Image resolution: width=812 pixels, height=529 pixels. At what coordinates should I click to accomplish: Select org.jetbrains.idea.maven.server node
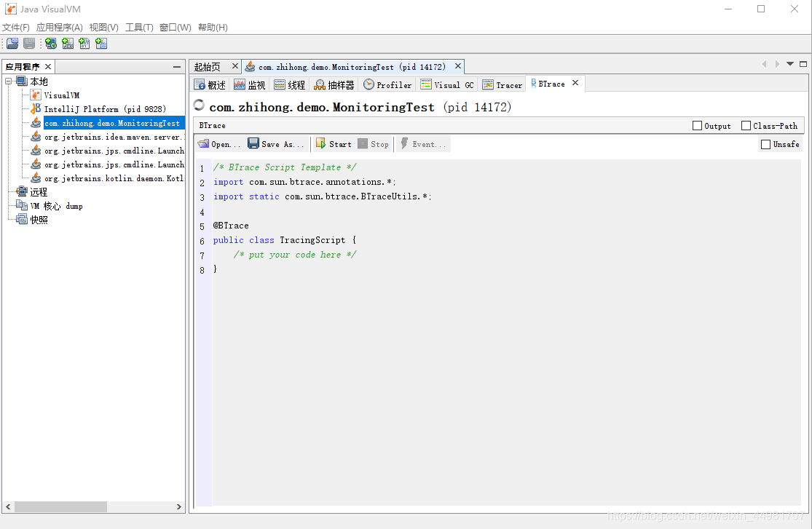[114, 137]
